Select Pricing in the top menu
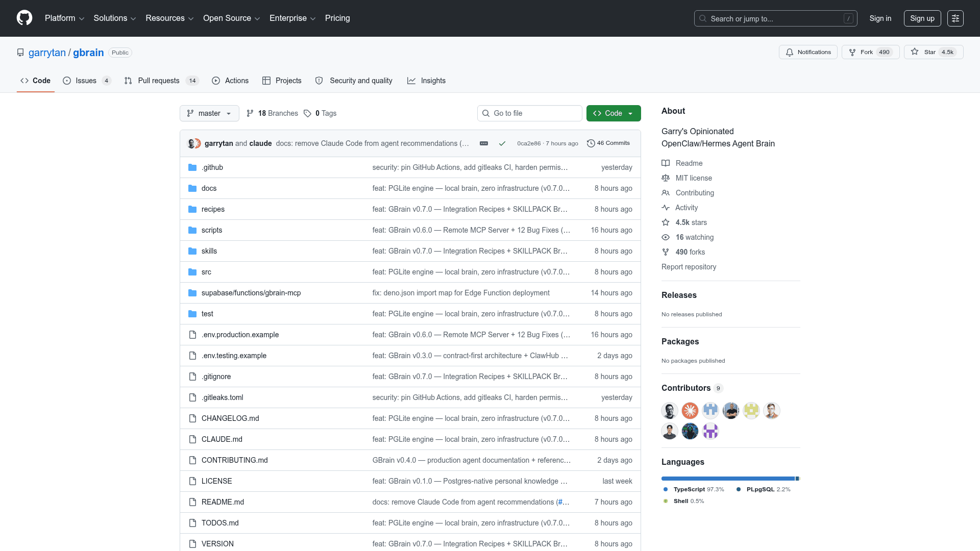980x551 pixels. coord(337,18)
